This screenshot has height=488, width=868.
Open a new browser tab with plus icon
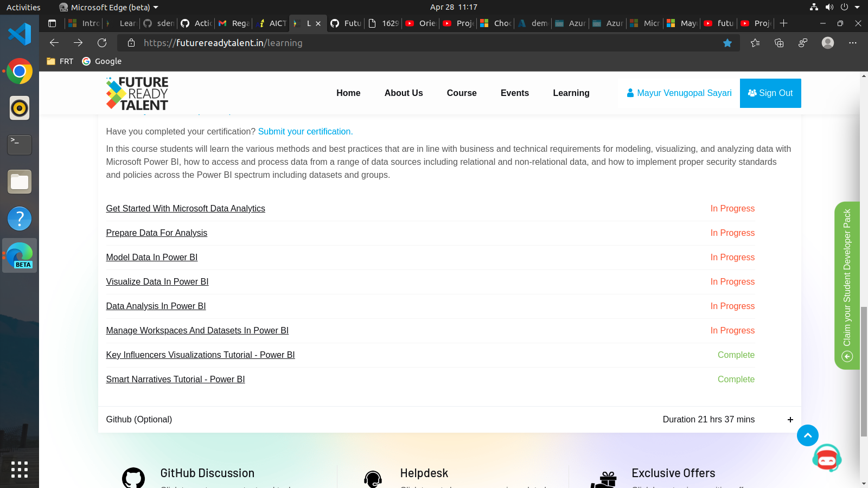point(784,23)
